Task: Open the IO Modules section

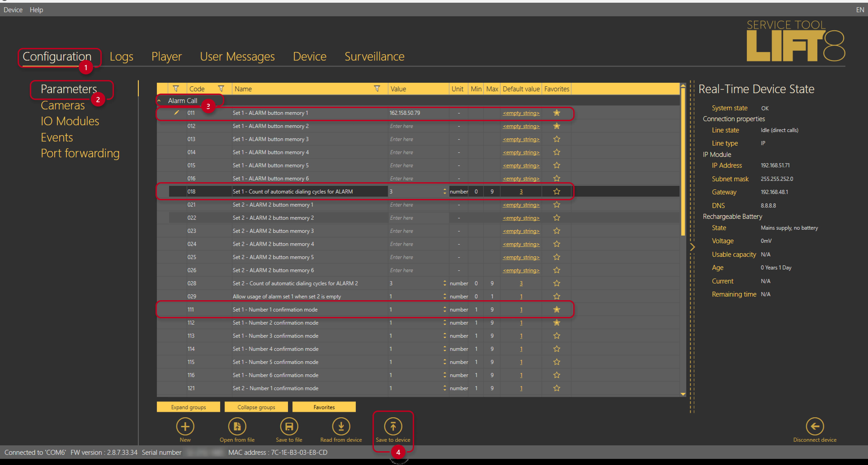Action: [70, 121]
